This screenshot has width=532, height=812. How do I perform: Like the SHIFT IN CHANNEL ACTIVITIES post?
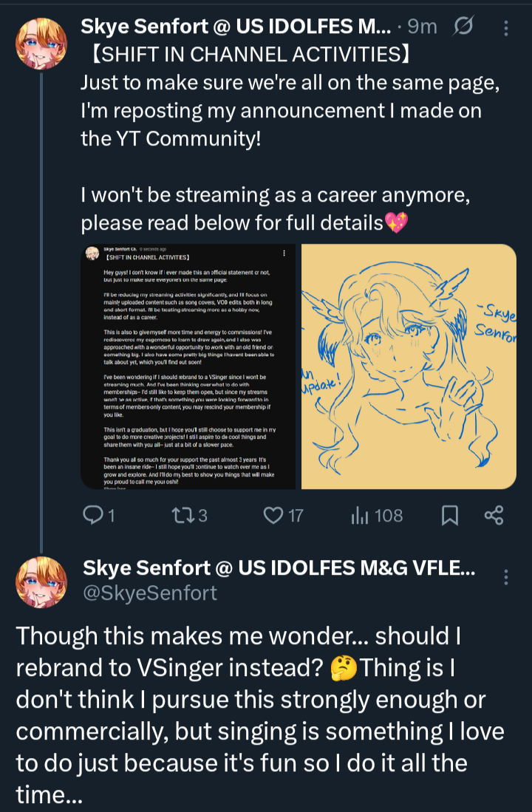pyautogui.click(x=274, y=515)
